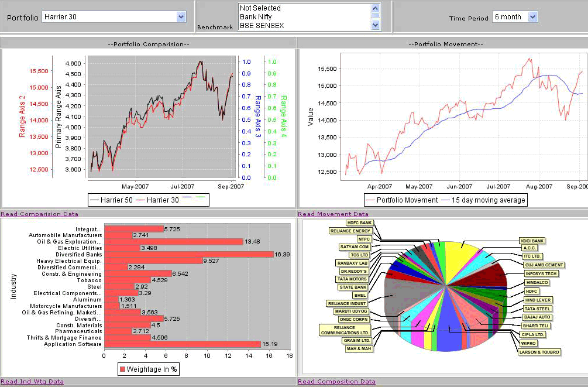Click the Diversified Banks bar
The width and height of the screenshot is (588, 387).
click(x=189, y=255)
